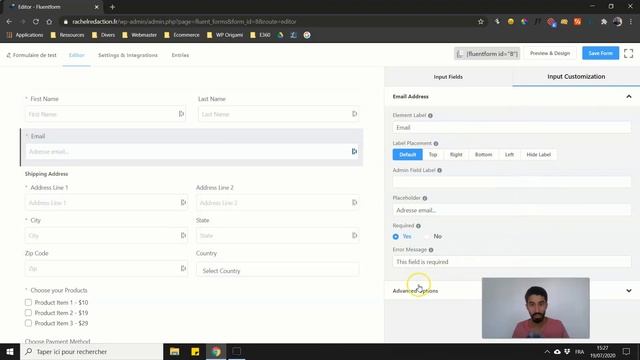Open the Ressources bookmark folder
The height and width of the screenshot is (360, 640).
click(x=67, y=35)
